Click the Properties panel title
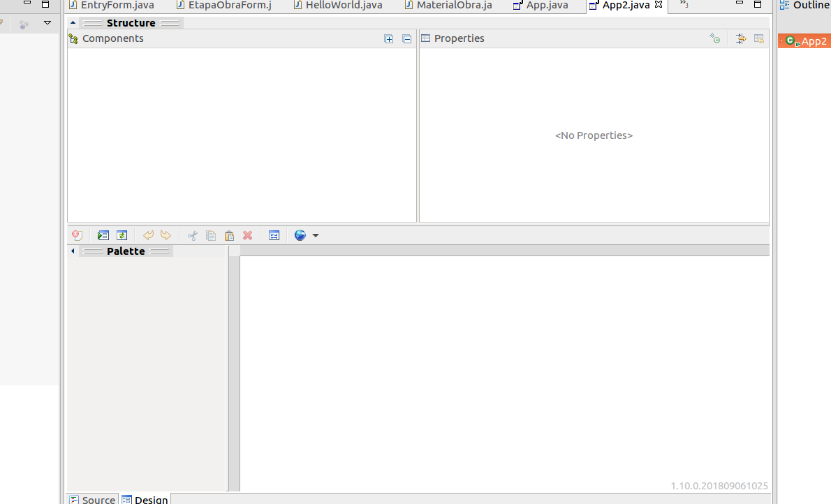 click(x=459, y=38)
